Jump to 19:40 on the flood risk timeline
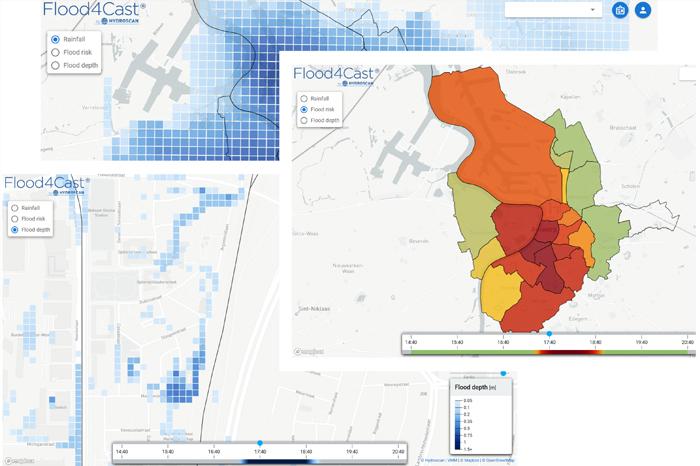This screenshot has width=700, height=466. click(642, 342)
